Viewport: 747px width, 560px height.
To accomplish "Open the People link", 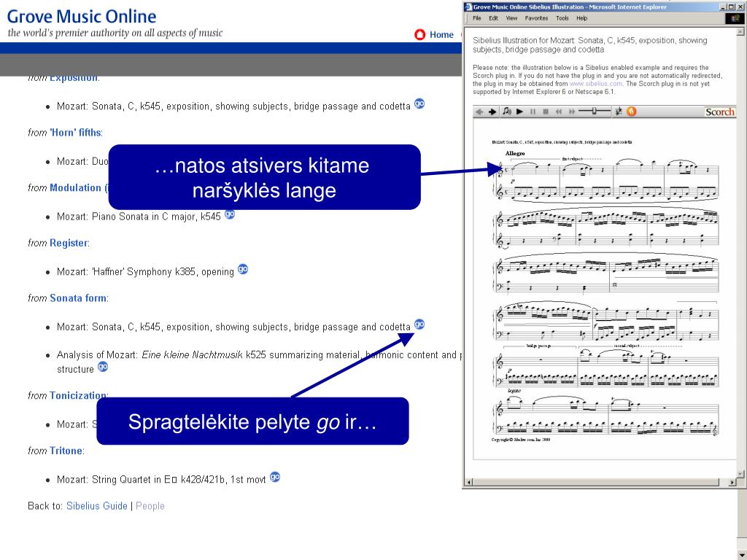I will 150,506.
